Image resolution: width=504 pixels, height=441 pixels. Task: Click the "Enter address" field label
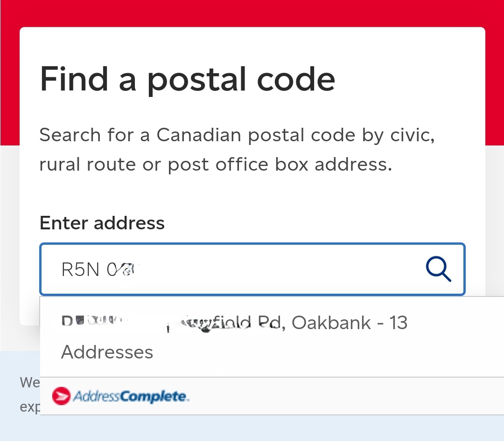coord(102,223)
